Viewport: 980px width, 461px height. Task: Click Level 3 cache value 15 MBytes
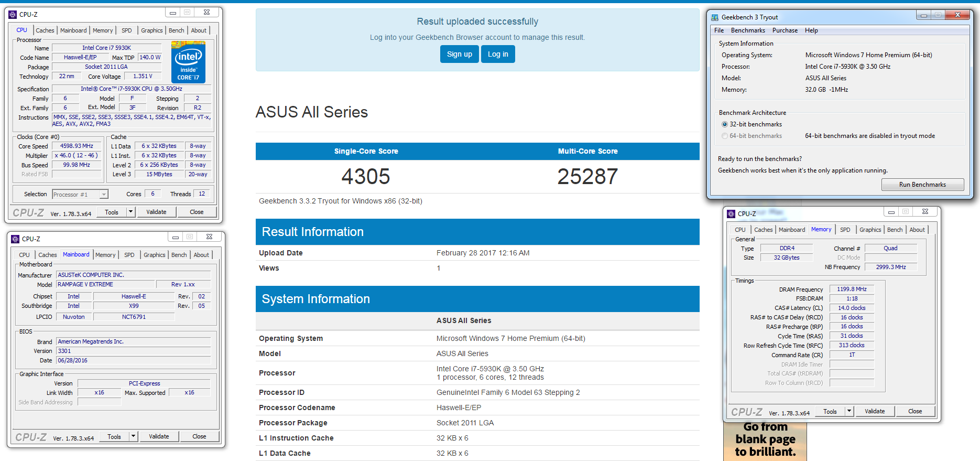(159, 174)
